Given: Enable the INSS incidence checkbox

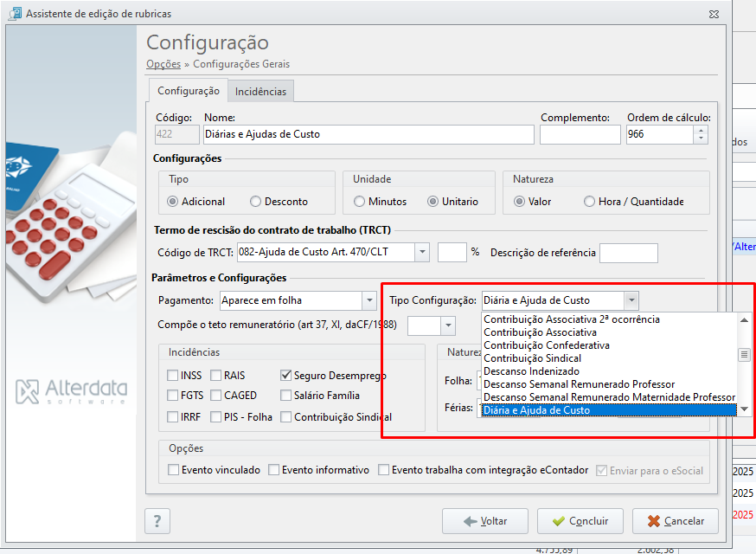Looking at the screenshot, I should pyautogui.click(x=172, y=376).
